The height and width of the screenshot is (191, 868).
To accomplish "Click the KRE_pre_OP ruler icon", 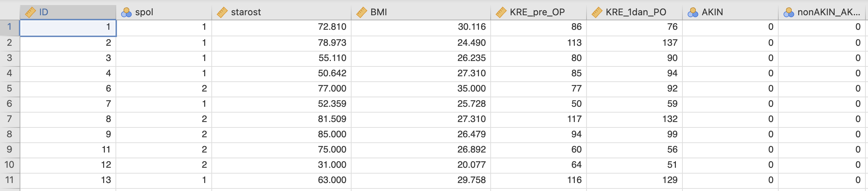I will 501,12.
